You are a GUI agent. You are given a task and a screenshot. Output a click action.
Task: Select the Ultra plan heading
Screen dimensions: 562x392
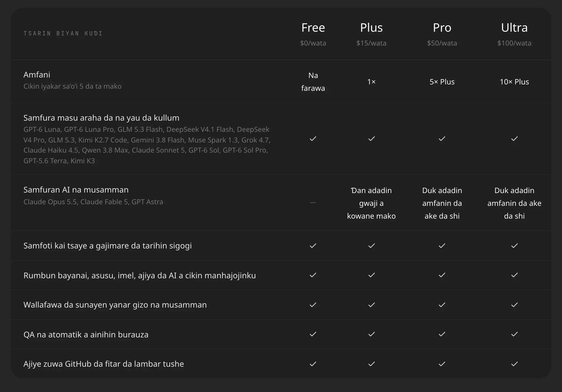[x=514, y=28]
